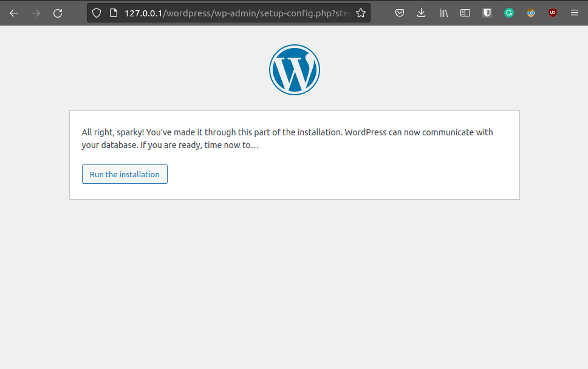Open the Firefox application menu
This screenshot has height=369, width=588.
tap(575, 13)
